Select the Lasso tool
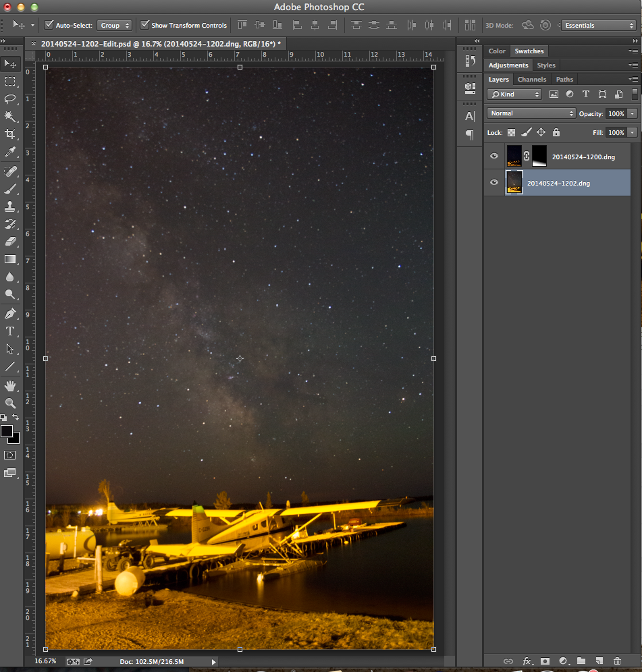This screenshot has height=672, width=642. [10, 99]
